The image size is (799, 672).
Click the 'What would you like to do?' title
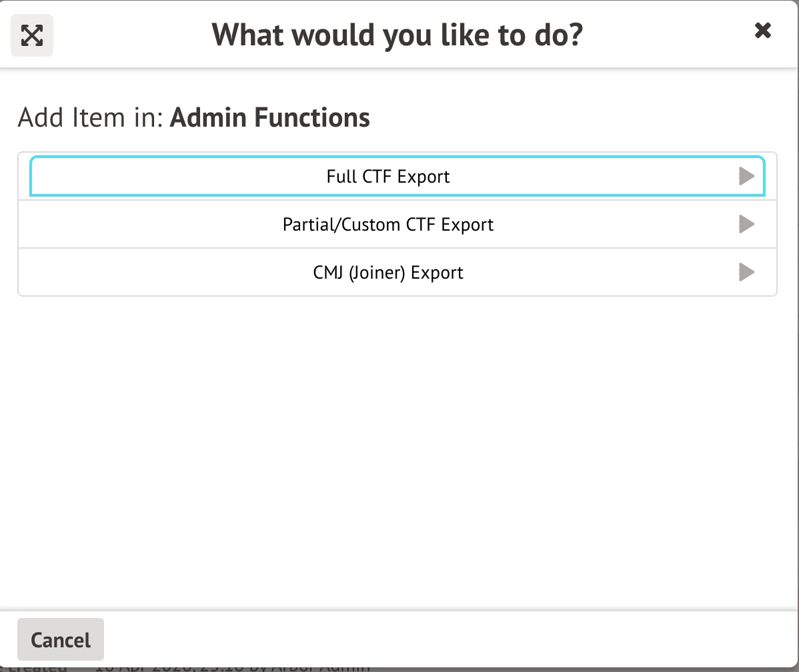pyautogui.click(x=397, y=35)
